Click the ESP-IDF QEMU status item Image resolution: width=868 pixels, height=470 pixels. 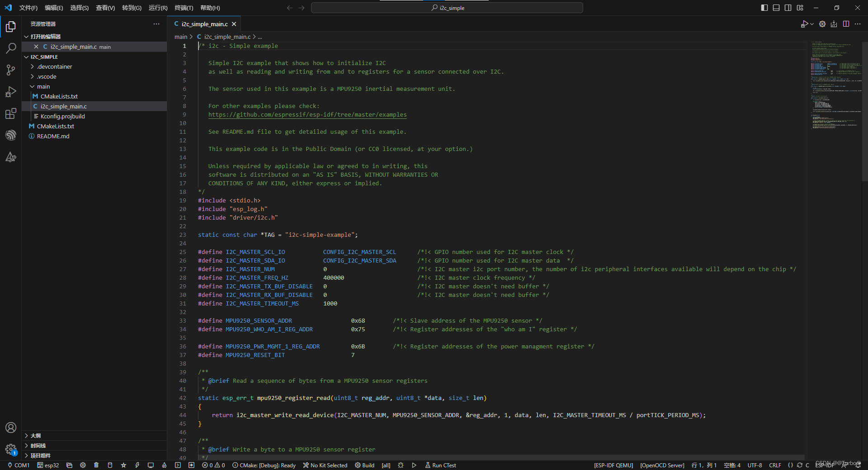613,465
